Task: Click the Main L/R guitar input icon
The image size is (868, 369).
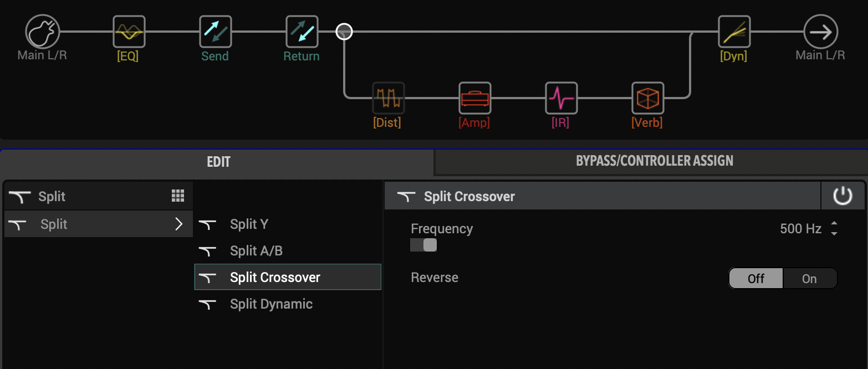Action: click(42, 32)
